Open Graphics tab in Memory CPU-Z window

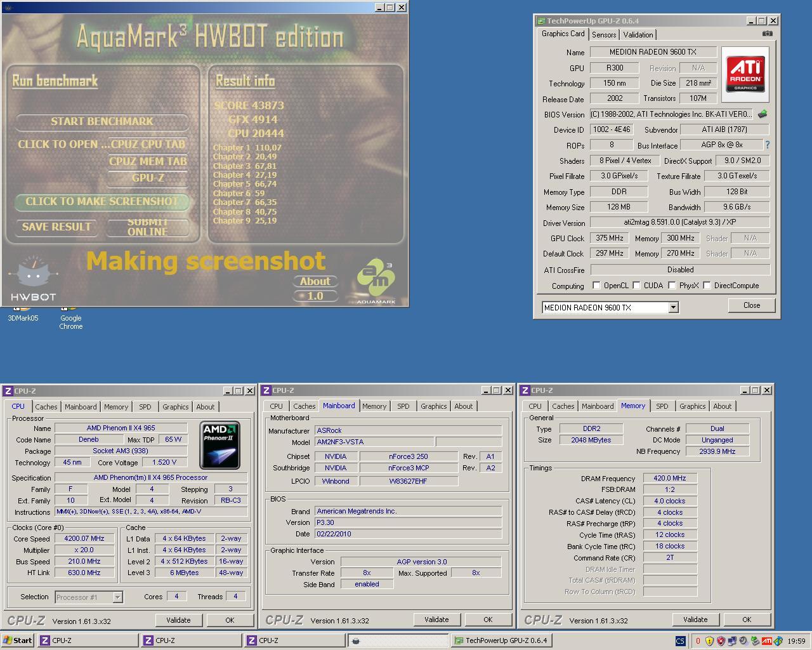pyautogui.click(x=692, y=406)
